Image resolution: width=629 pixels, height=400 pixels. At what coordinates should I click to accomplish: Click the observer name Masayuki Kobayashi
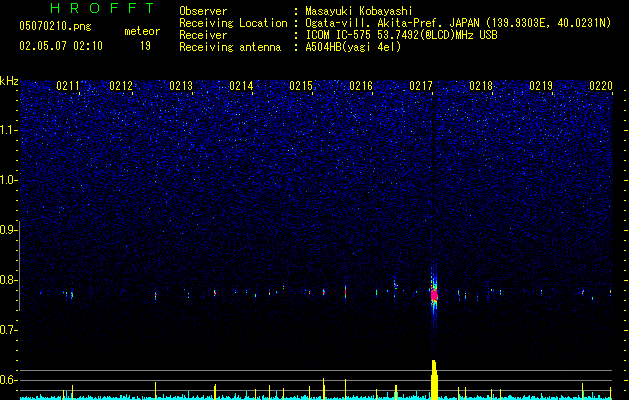(359, 11)
